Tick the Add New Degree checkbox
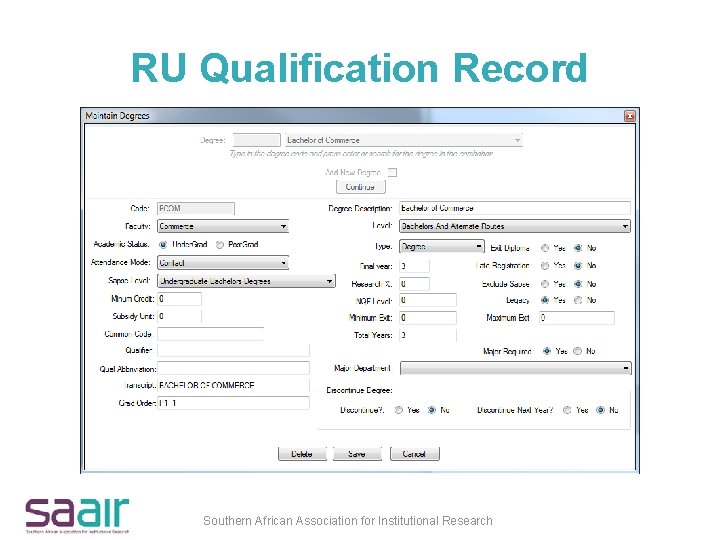The image size is (720, 540). point(392,172)
